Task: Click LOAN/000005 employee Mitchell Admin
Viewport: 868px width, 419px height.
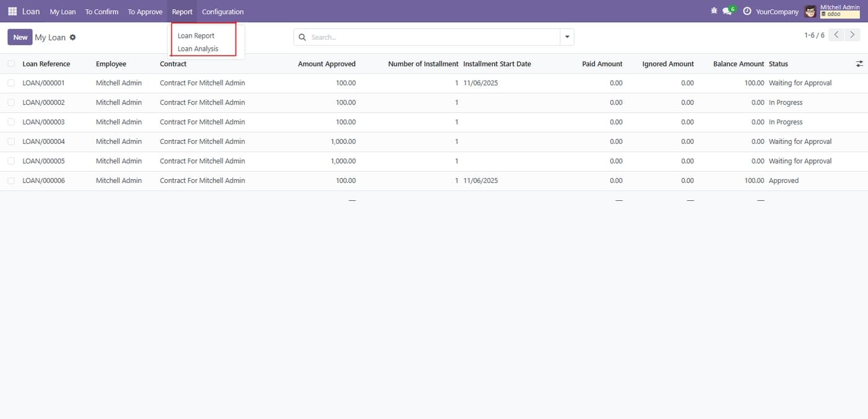Action: coord(118,161)
